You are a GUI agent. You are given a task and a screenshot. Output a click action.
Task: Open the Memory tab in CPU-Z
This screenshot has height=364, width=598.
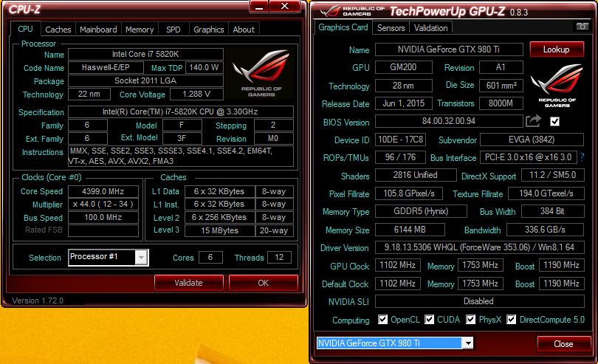(x=140, y=30)
